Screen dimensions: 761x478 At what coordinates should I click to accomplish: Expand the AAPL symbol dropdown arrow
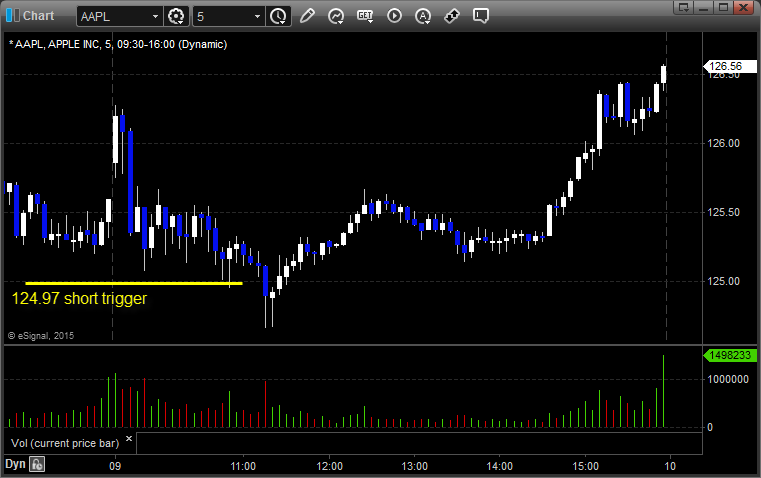pyautogui.click(x=155, y=16)
